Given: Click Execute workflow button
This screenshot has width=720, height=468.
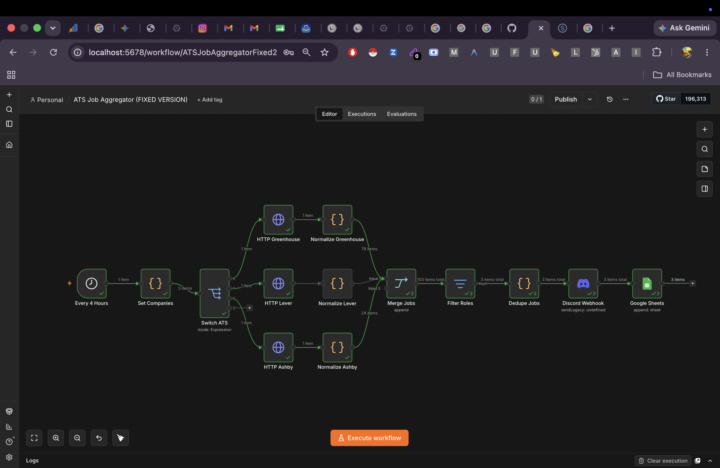Looking at the screenshot, I should coord(370,438).
